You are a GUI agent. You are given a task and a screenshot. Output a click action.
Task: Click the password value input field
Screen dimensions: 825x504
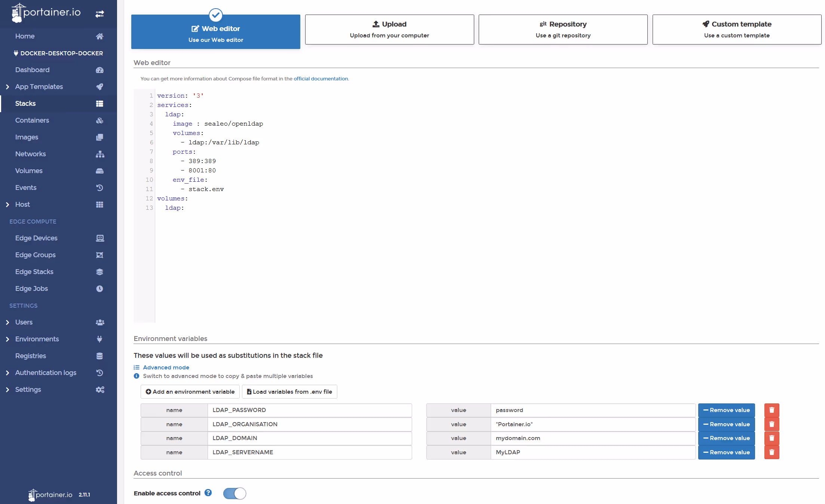pos(593,410)
